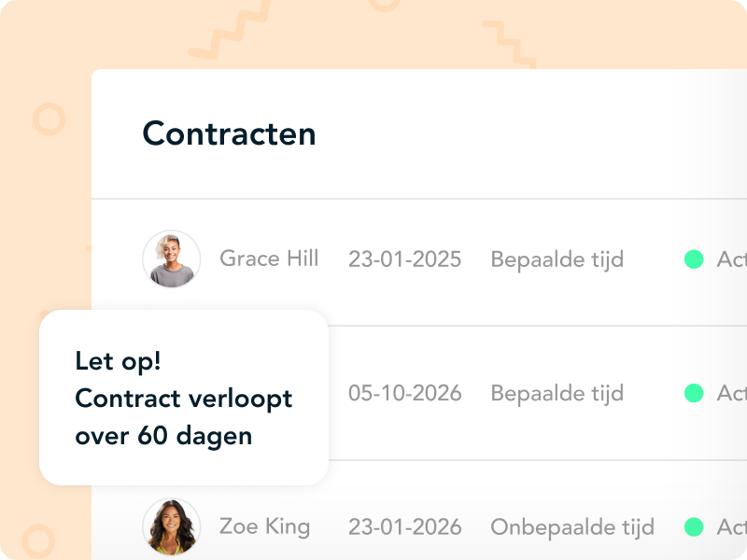Click the 'Contract verloopt over 60 dagen' message
The height and width of the screenshot is (560, 747).
point(183,417)
